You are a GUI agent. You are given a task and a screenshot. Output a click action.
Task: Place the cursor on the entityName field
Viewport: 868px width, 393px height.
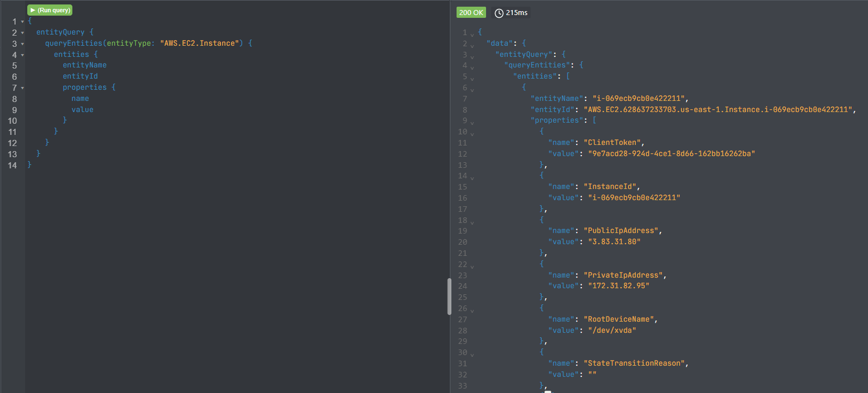tap(84, 65)
